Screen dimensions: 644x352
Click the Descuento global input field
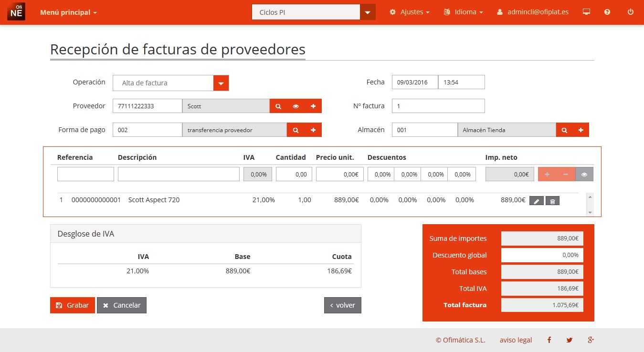(x=542, y=255)
